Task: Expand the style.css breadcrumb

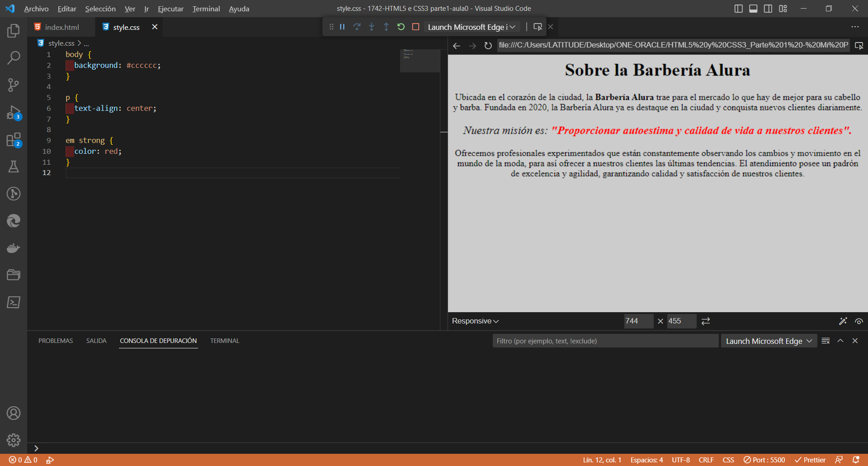Action: pos(61,43)
